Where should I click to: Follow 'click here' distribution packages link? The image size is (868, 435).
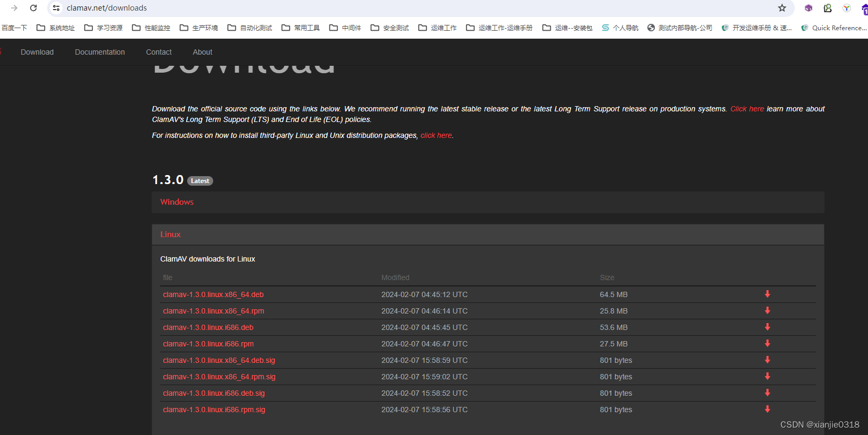pos(436,135)
